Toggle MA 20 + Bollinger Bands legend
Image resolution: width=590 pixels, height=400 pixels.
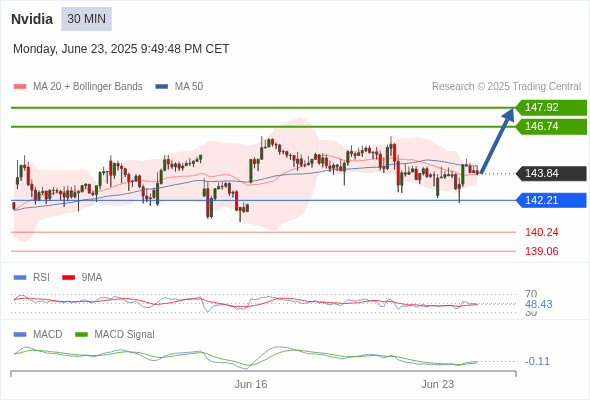pos(78,87)
